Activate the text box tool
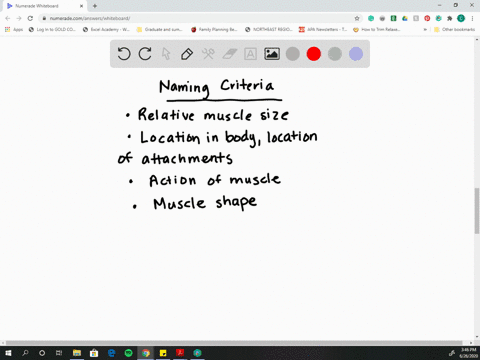Image resolution: width=480 pixels, height=360 pixels. 250,54
